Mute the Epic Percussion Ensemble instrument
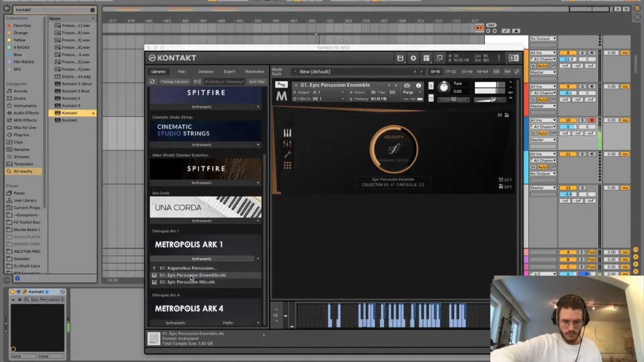This screenshot has width=644, height=362. coord(431,98)
